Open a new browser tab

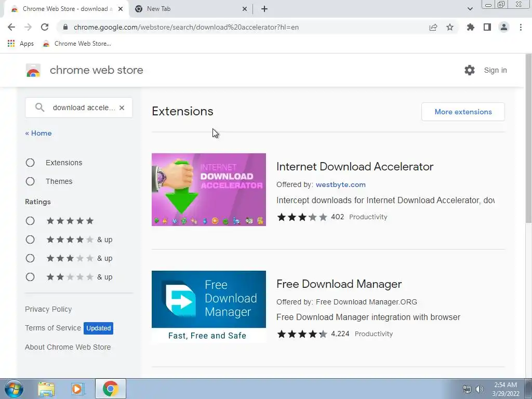tap(264, 9)
